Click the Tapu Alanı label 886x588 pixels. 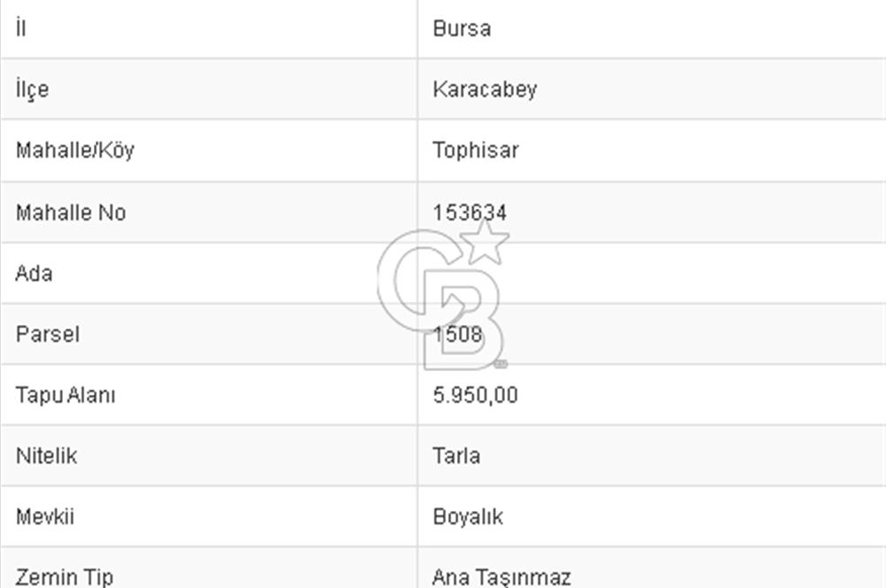(x=66, y=395)
